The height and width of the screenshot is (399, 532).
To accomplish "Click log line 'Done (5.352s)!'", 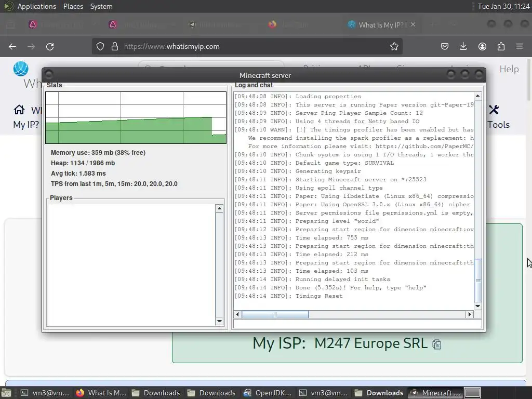I will (x=330, y=288).
